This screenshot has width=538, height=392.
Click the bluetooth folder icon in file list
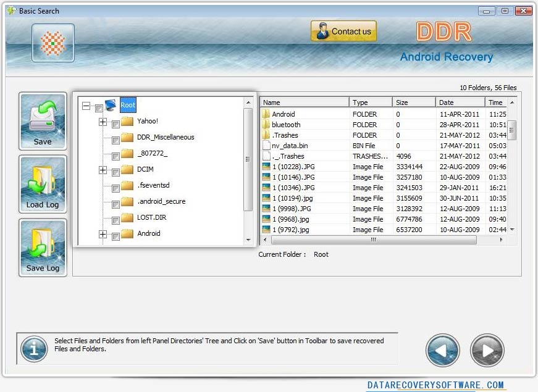coord(266,125)
